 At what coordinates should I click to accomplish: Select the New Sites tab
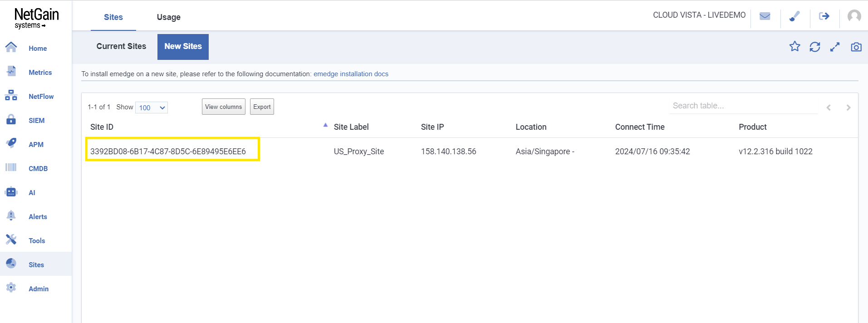click(183, 47)
